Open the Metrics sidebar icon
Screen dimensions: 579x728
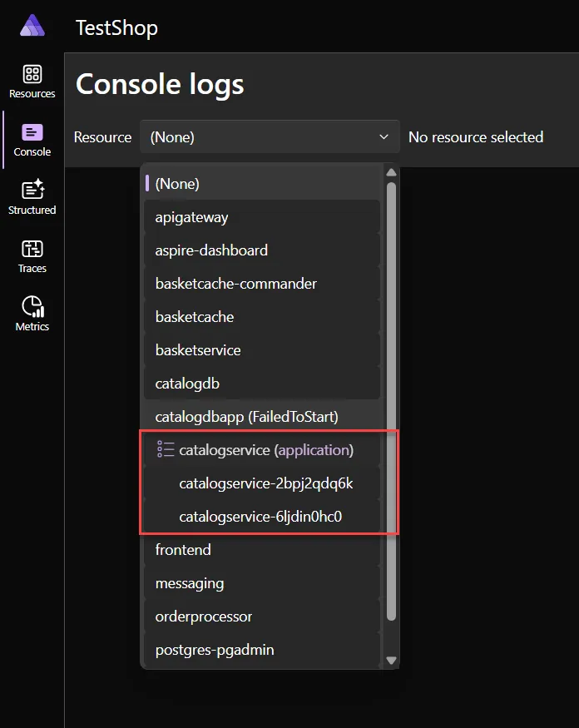click(32, 312)
